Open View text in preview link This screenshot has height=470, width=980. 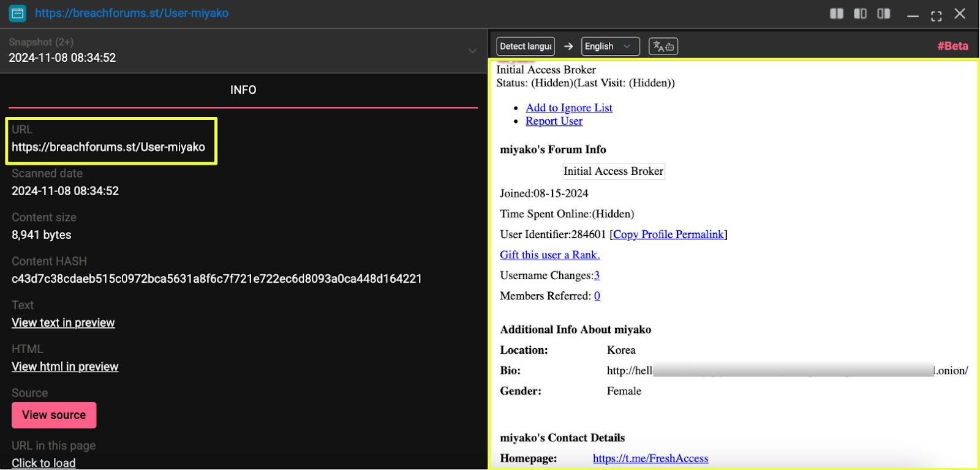63,323
